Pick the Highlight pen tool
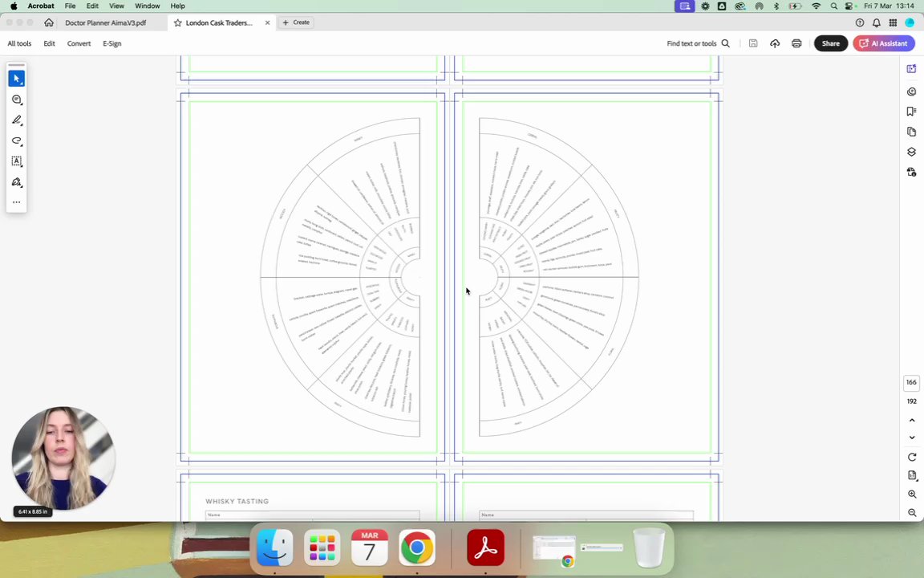The image size is (924, 578). tap(17, 120)
